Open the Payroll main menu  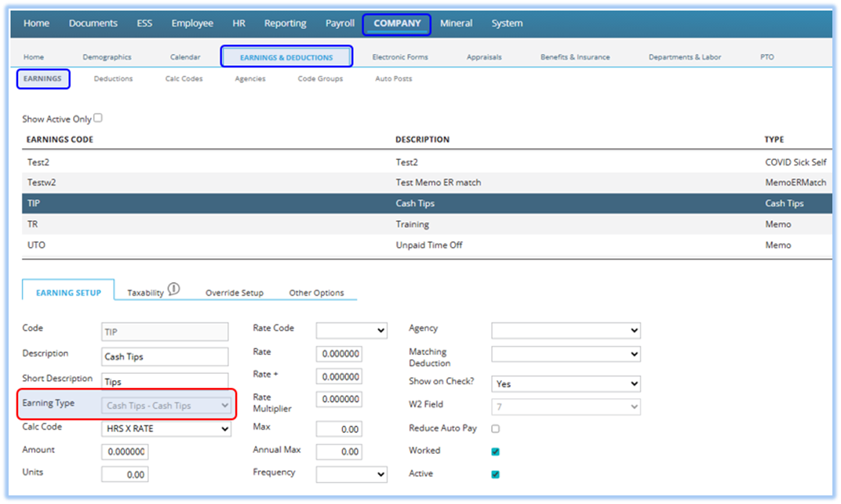[x=340, y=24]
